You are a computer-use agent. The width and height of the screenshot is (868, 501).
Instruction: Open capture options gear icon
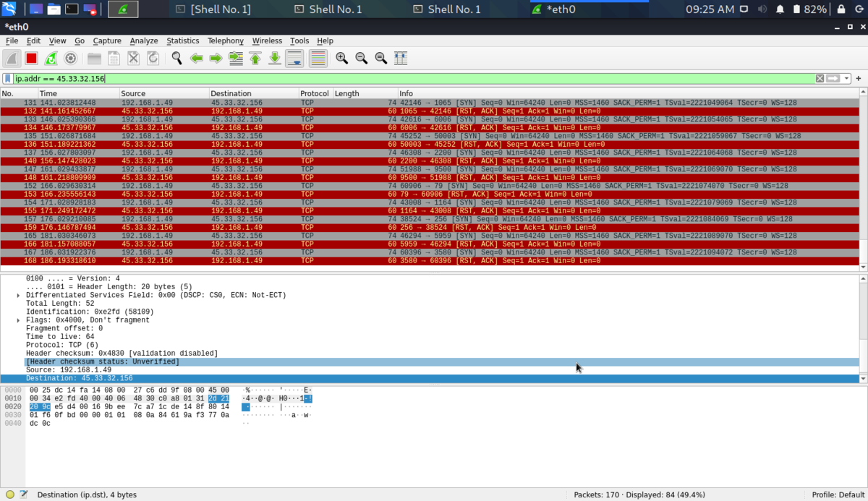point(70,59)
